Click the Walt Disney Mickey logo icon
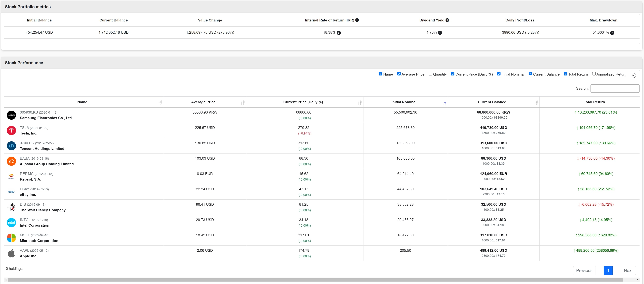The width and height of the screenshot is (644, 284). [x=11, y=207]
